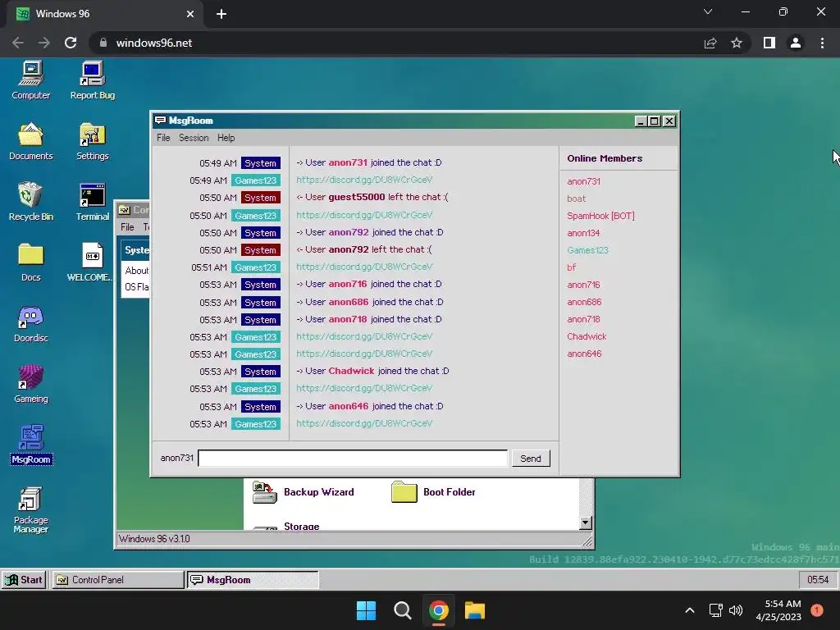Select Games123 in Online Members list
The width and height of the screenshot is (840, 630).
pyautogui.click(x=587, y=250)
